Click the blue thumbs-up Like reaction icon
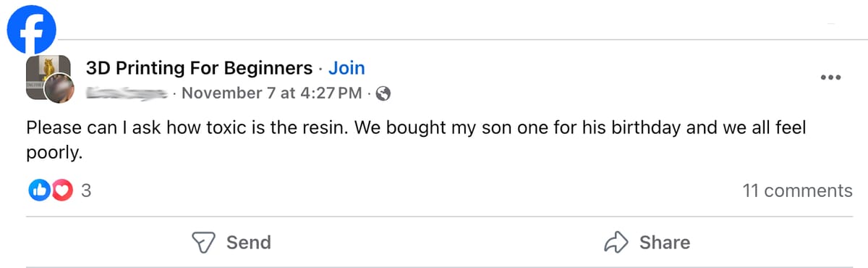 click(x=40, y=191)
